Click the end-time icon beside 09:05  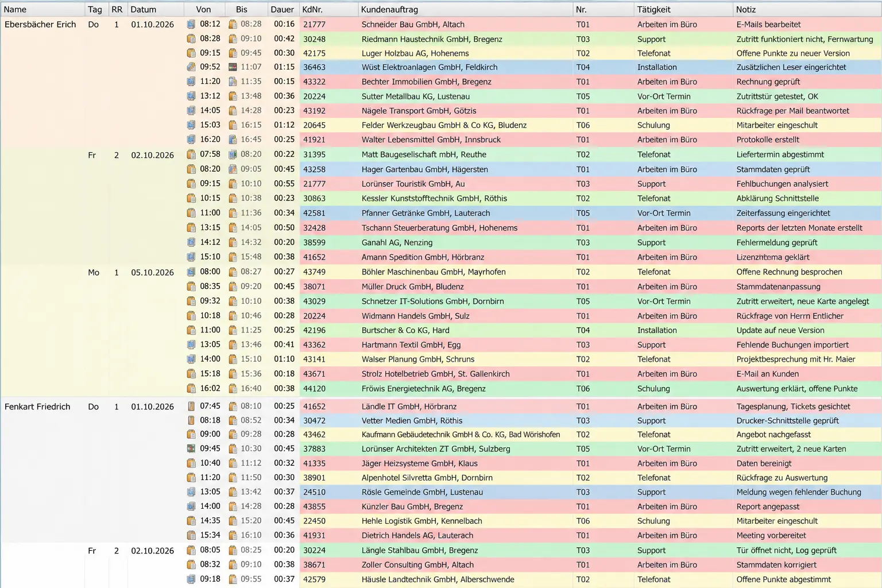(233, 169)
